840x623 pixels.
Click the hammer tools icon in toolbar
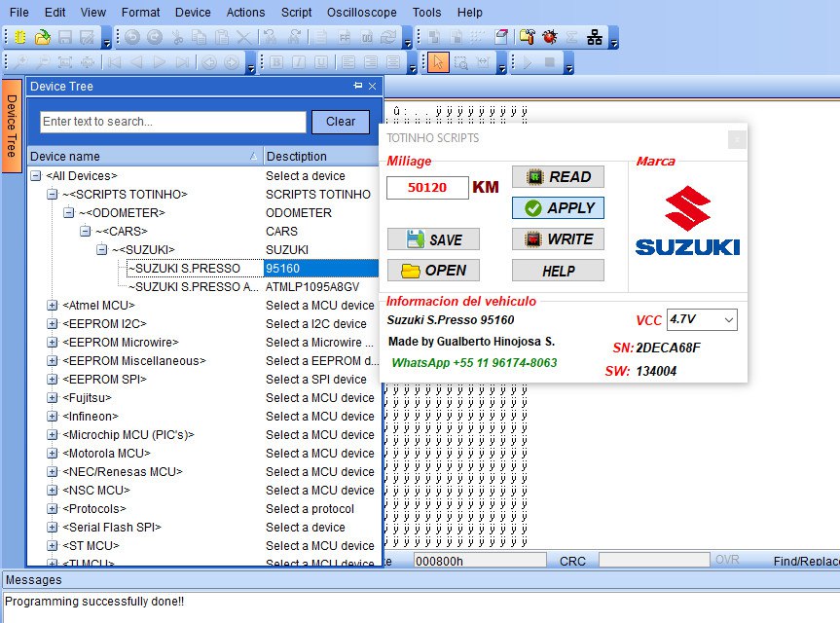[x=527, y=38]
